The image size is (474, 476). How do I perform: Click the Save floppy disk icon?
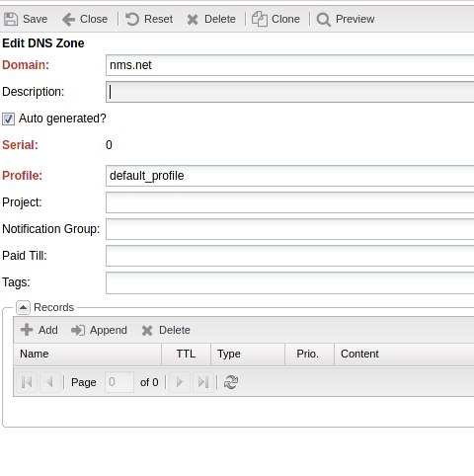coord(11,19)
